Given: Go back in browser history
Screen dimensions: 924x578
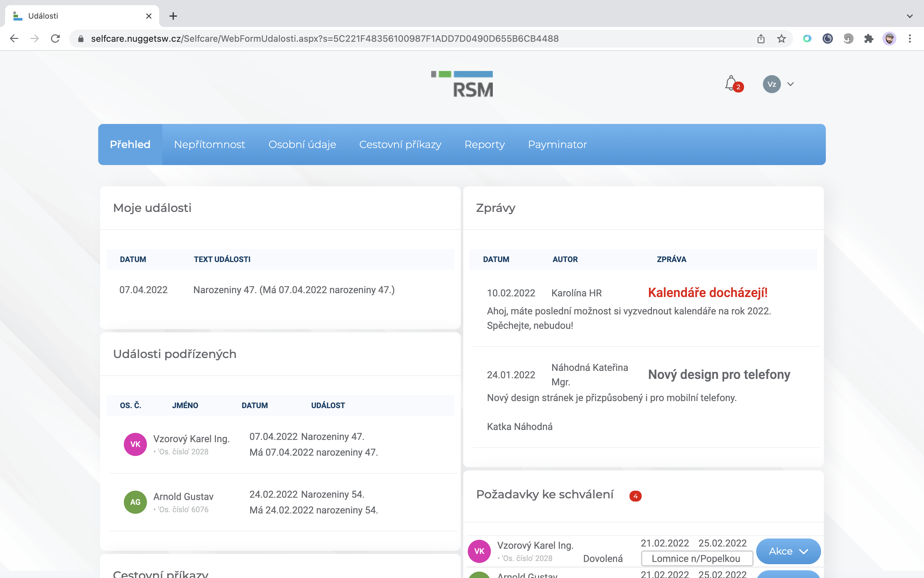Looking at the screenshot, I should coord(14,39).
